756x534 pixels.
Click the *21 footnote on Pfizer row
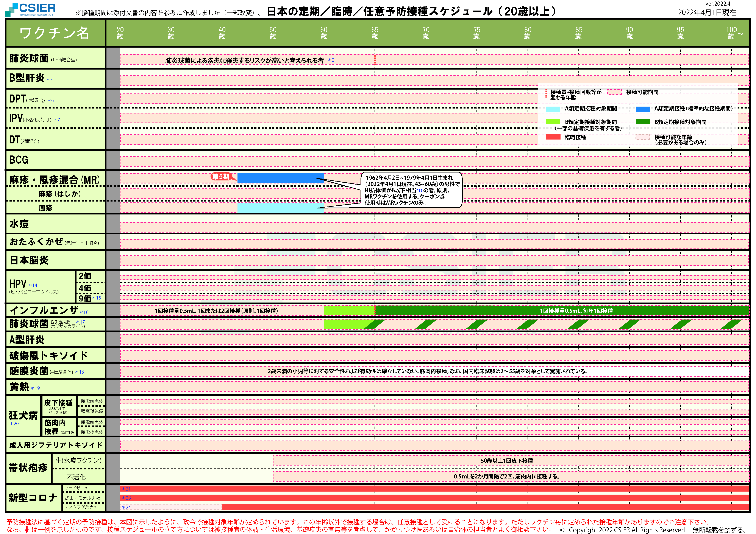coord(126,489)
